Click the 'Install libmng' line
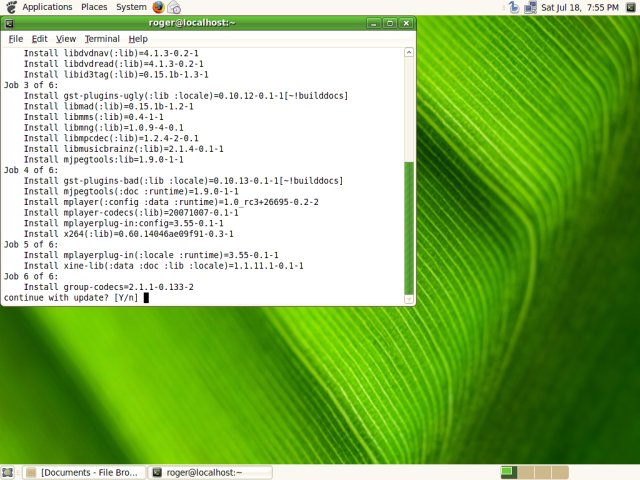This screenshot has height=480, width=640. (x=104, y=127)
